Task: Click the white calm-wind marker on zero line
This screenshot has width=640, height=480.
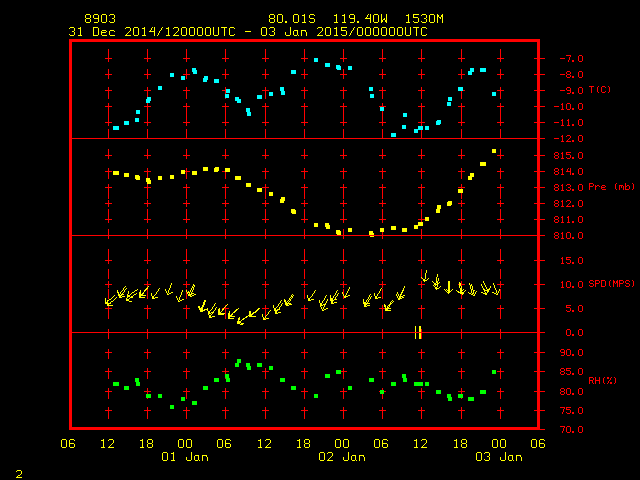Action: 419,332
